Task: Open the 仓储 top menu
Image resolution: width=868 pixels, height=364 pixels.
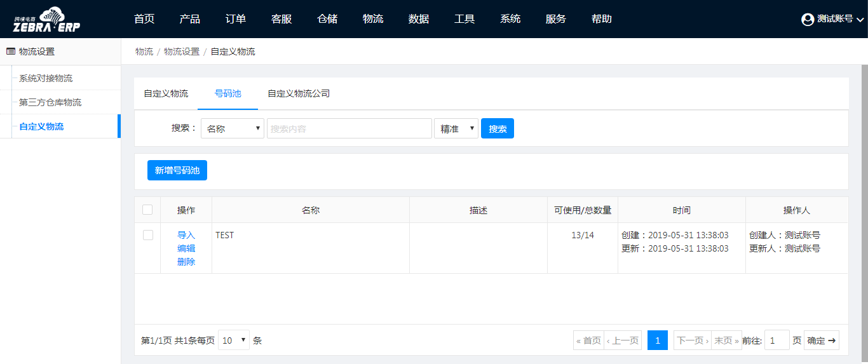Action: tap(327, 19)
